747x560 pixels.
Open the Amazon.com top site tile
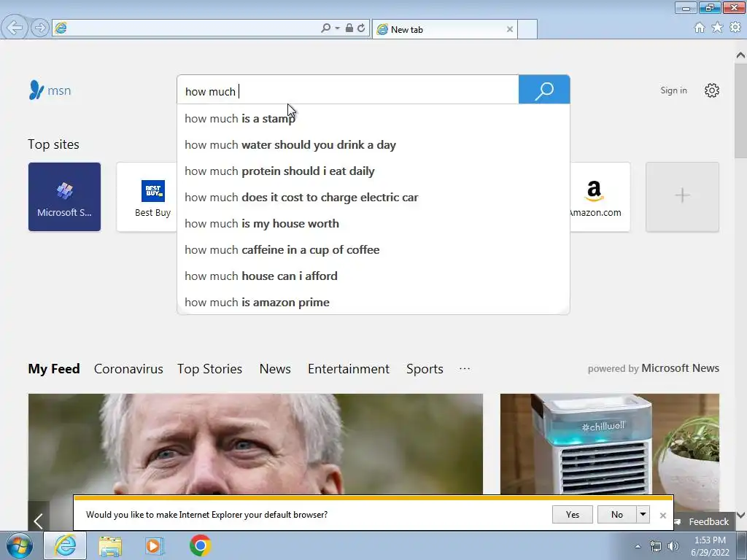click(600, 197)
